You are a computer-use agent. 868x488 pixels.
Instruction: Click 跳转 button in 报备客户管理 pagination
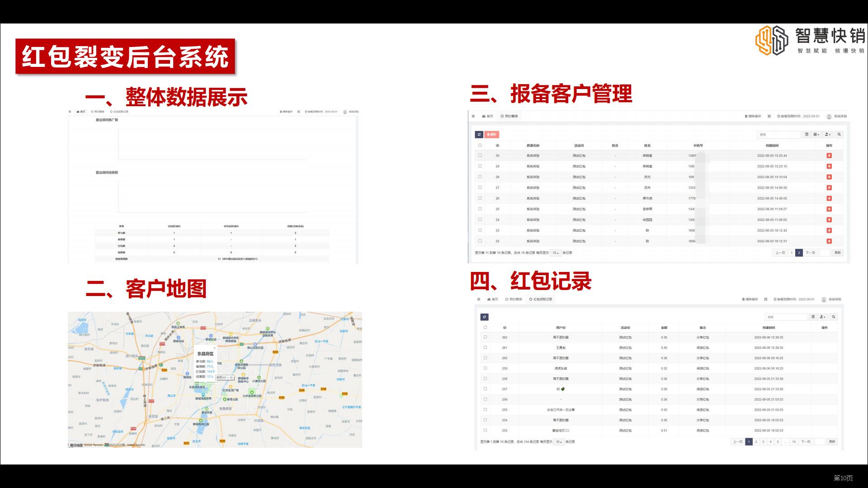tap(838, 253)
